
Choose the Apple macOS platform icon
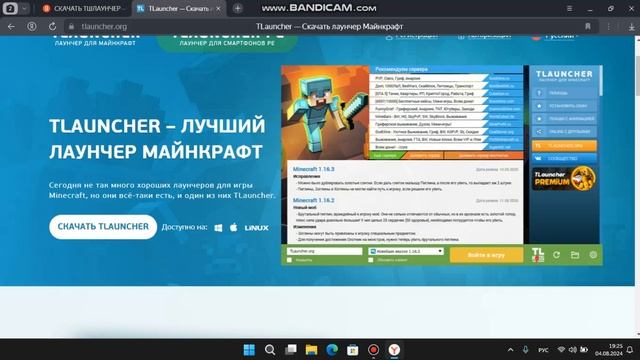click(x=233, y=227)
